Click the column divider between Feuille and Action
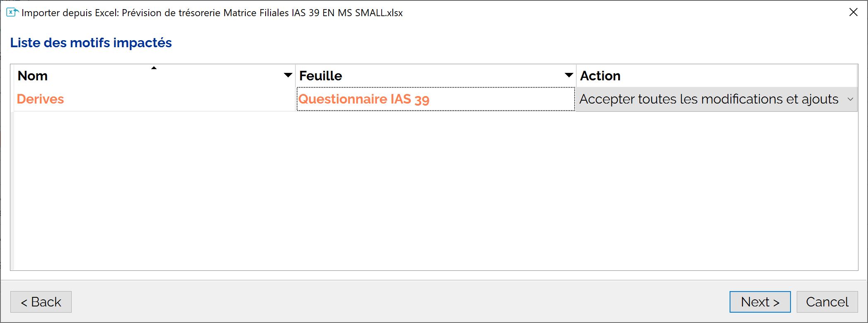 coord(576,76)
